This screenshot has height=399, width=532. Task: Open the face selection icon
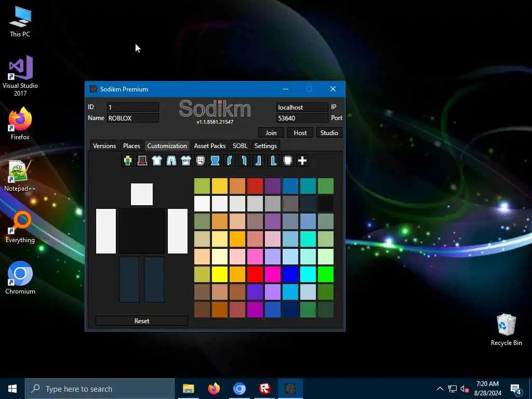pyautogui.click(x=201, y=161)
